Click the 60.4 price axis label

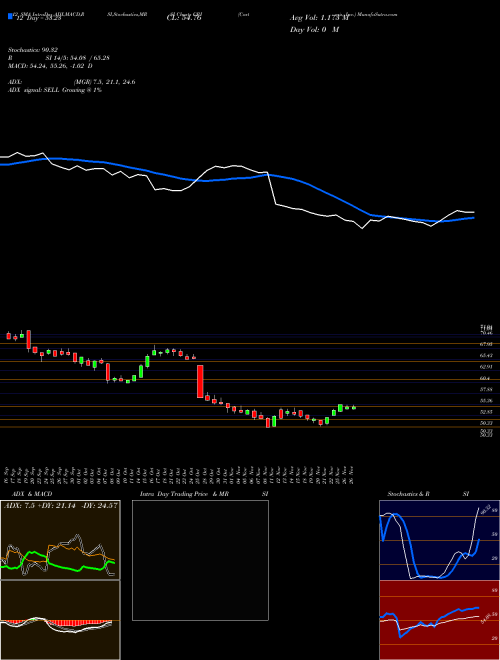486,378
